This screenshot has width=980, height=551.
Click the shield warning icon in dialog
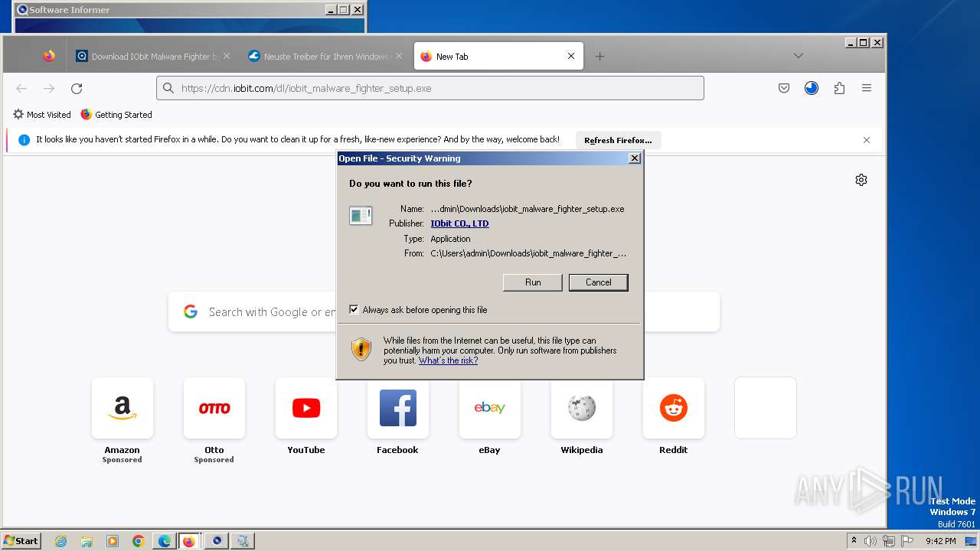[361, 350]
